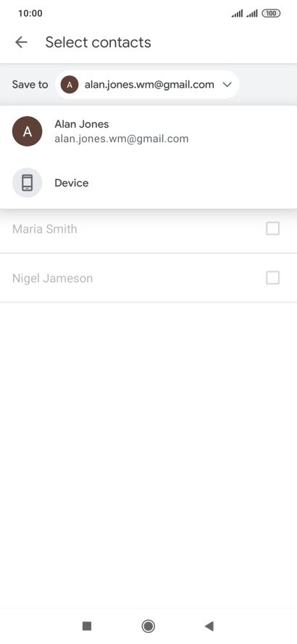
Task: Tap the alan.jones.wm@gmail.com email under Alan Jones
Action: point(122,139)
